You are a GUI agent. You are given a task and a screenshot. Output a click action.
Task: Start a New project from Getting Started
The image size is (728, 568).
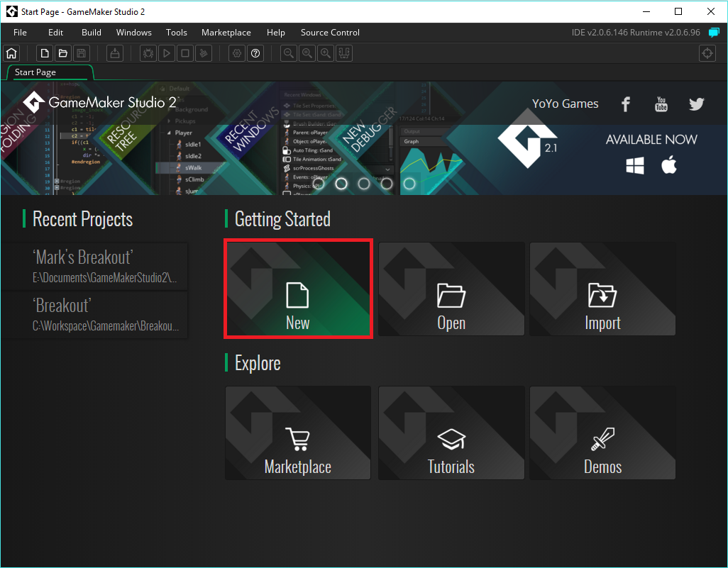[x=298, y=289]
